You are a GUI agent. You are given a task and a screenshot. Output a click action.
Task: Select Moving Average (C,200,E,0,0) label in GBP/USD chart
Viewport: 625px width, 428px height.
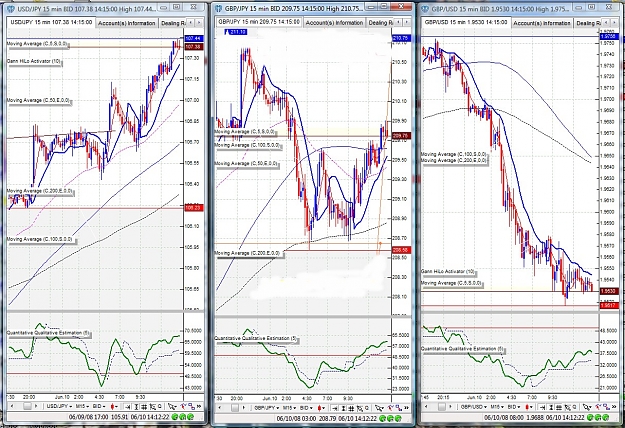click(x=454, y=160)
